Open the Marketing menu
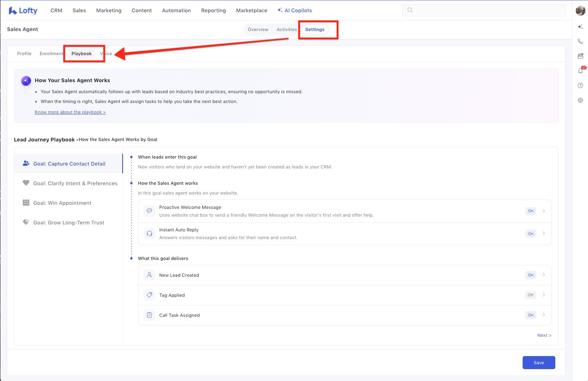 pyautogui.click(x=109, y=11)
